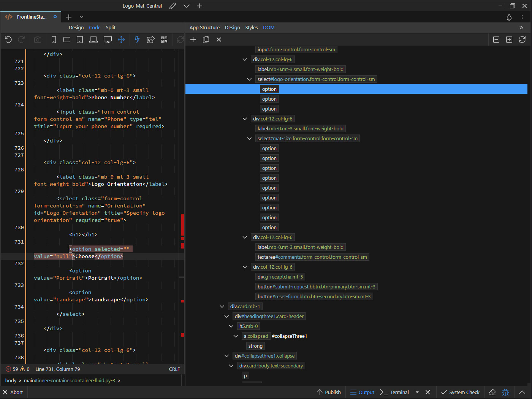Viewport: 532px width, 399px height.
Task: Switch to desktop monitor preview size
Action: tap(108, 40)
